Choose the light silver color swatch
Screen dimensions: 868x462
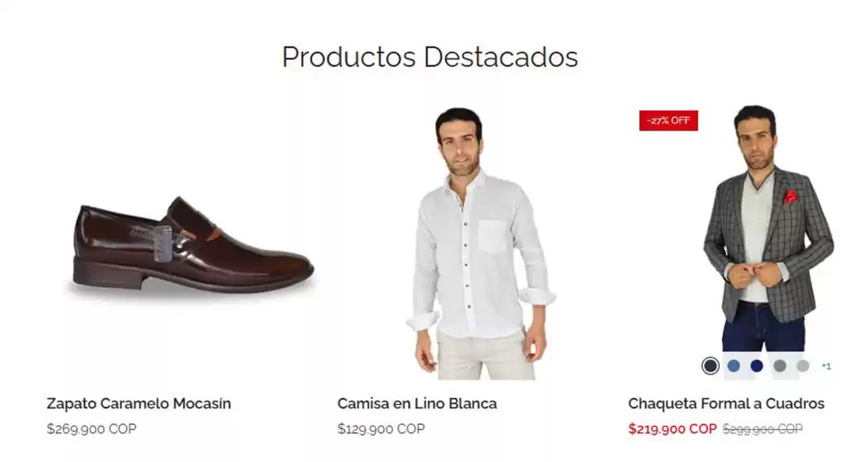click(x=803, y=365)
